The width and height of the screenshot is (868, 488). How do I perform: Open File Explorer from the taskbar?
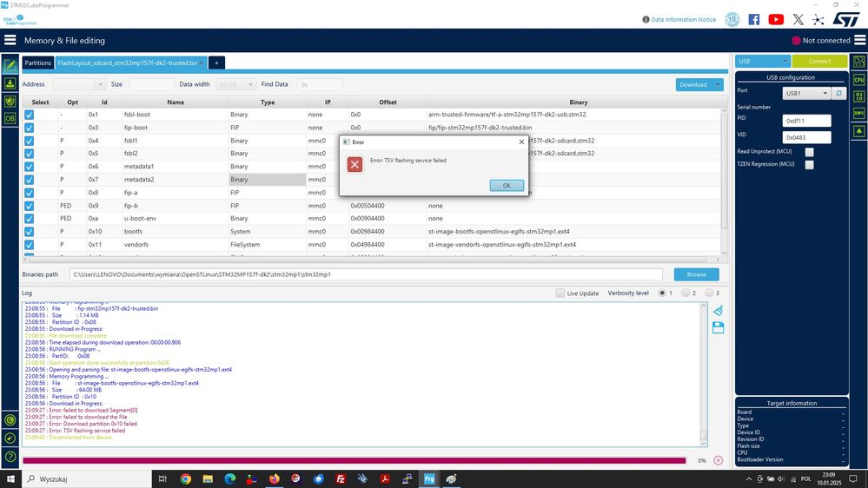click(208, 478)
